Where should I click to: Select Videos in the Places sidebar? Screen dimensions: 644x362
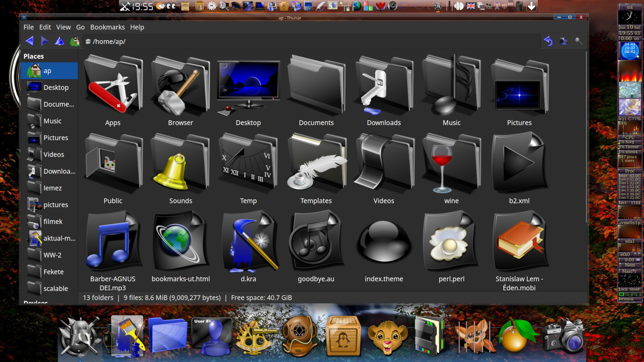[x=49, y=154]
